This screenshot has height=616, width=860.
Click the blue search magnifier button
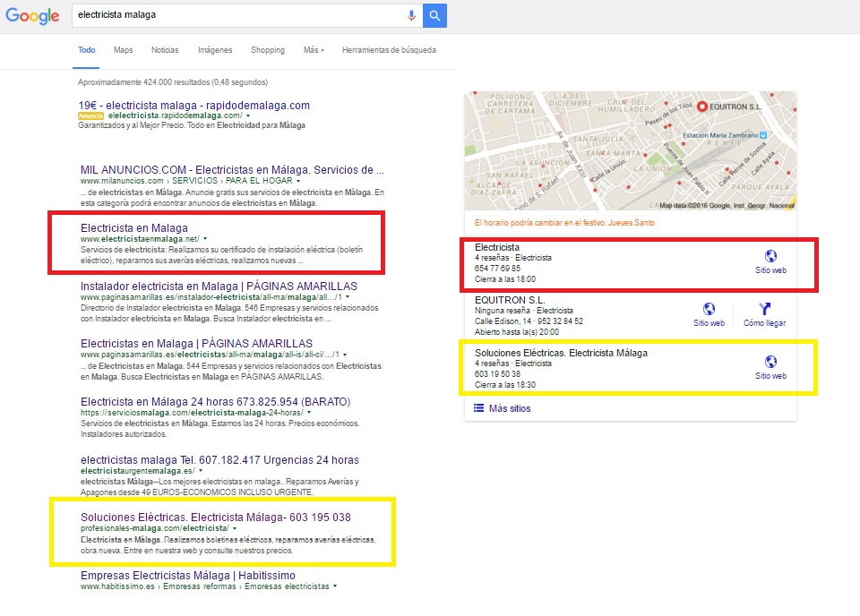click(x=434, y=15)
